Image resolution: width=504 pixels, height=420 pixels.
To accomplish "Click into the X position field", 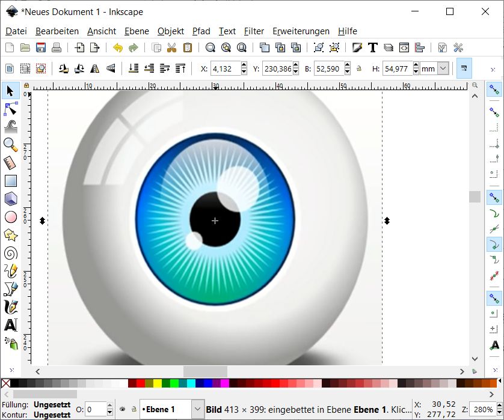I will pyautogui.click(x=225, y=69).
